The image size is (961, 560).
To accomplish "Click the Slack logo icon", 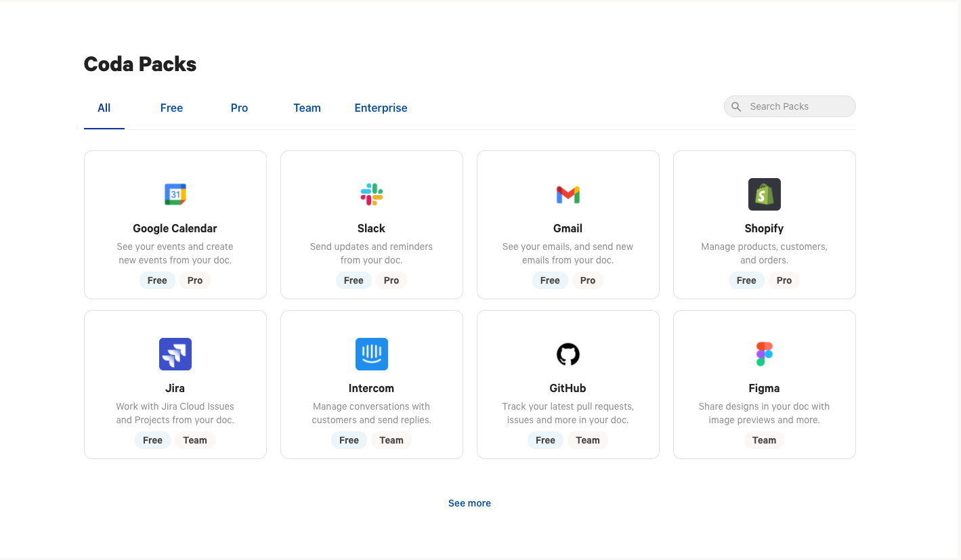I will tap(372, 194).
